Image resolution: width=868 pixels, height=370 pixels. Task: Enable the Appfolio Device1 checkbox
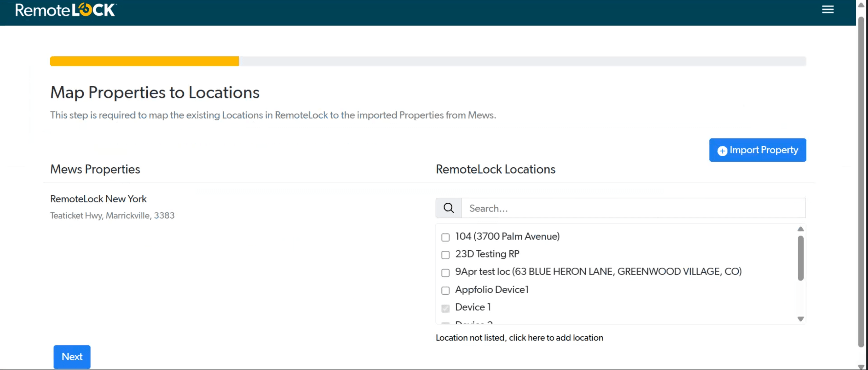point(445,290)
